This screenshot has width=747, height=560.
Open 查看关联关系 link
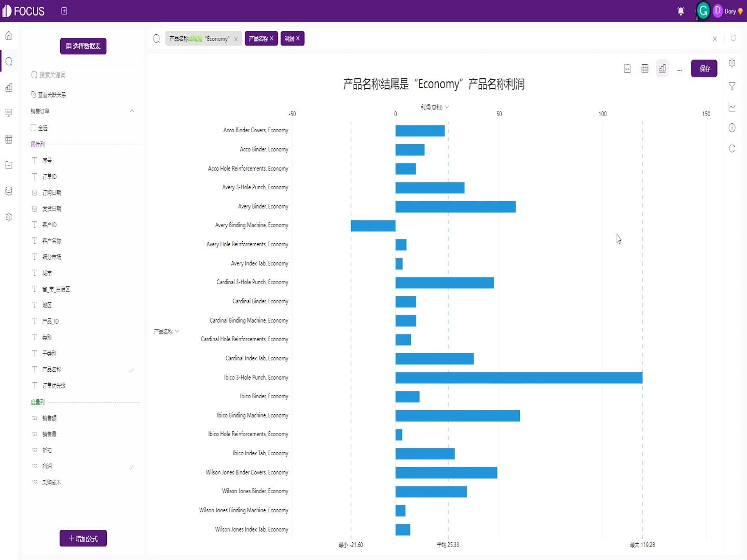49,94
